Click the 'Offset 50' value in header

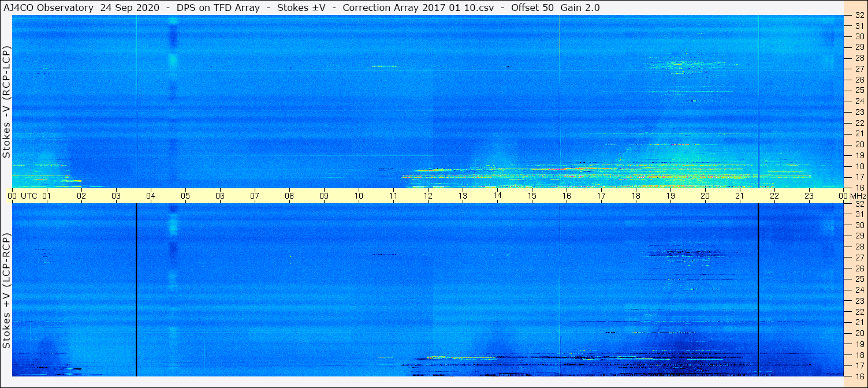533,8
